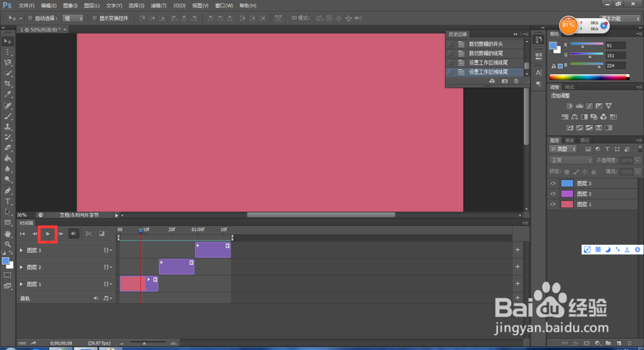
Task: Select the Zoom tool in toolbox
Action: click(8, 244)
